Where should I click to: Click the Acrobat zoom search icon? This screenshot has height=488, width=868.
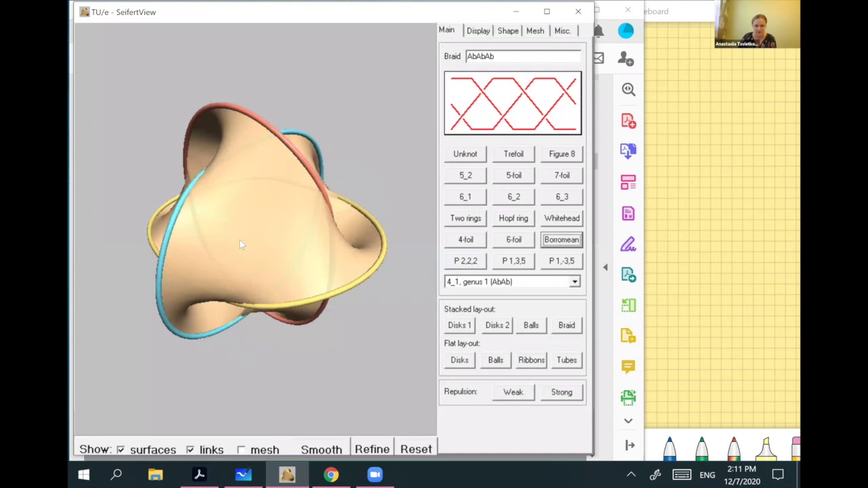pyautogui.click(x=628, y=89)
